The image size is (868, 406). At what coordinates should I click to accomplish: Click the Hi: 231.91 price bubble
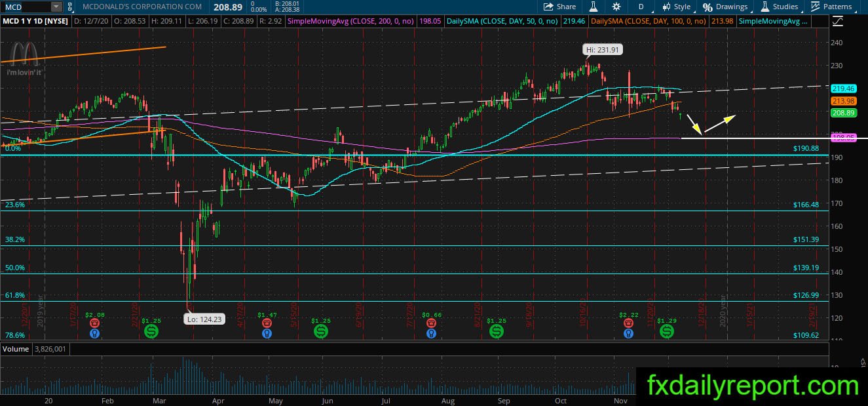pyautogui.click(x=603, y=49)
